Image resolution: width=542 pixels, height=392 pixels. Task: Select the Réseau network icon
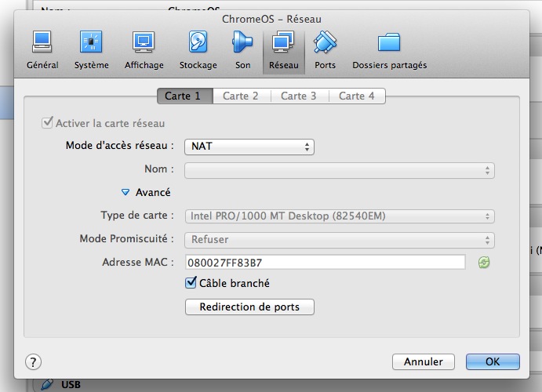(x=282, y=49)
